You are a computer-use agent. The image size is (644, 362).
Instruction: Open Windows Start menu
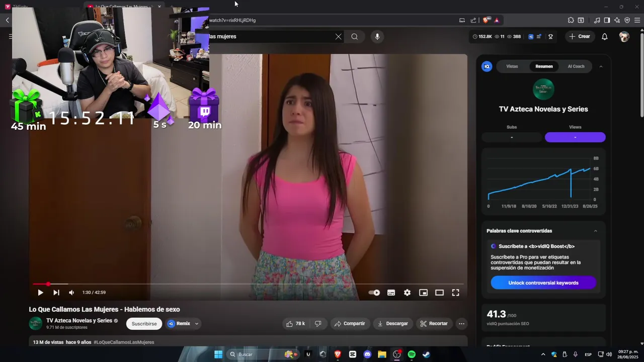pos(218,354)
